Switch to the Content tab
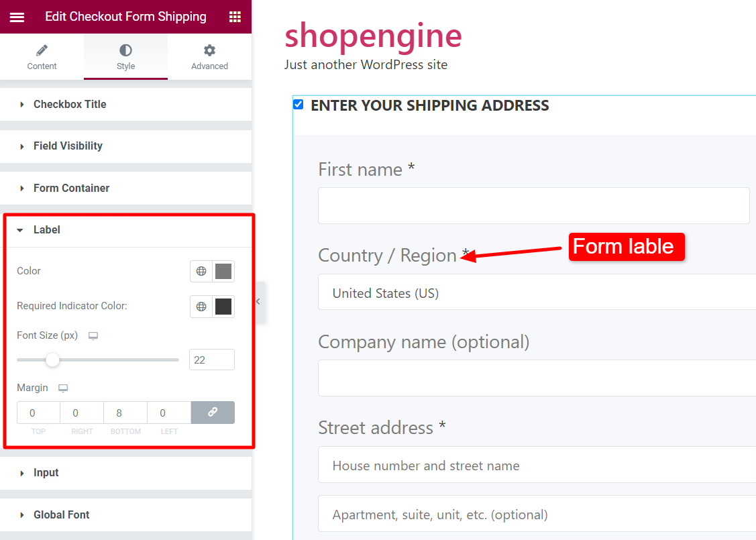Image resolution: width=756 pixels, height=540 pixels. [x=42, y=56]
